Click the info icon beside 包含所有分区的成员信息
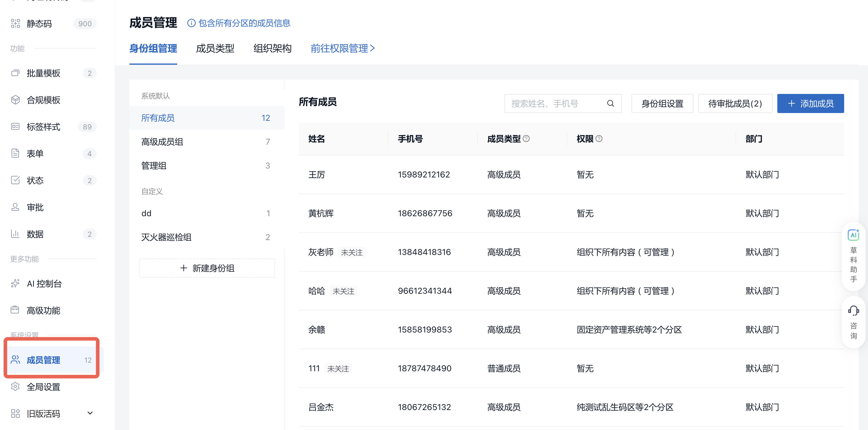Viewport: 868px width, 430px height. point(191,23)
